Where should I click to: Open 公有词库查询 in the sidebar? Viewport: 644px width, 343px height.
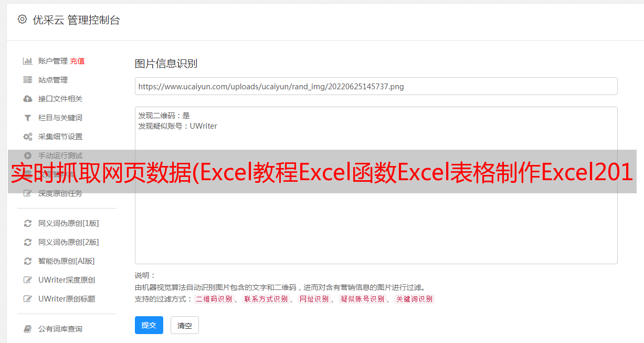coord(60,329)
